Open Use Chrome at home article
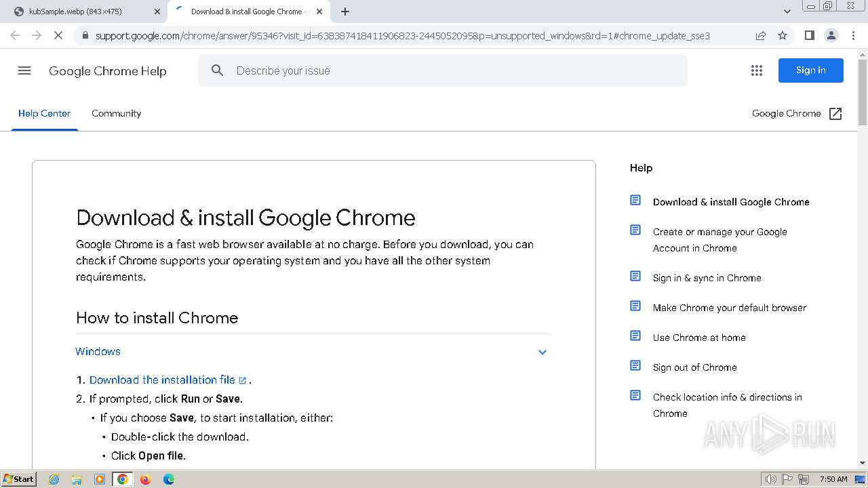This screenshot has height=488, width=868. tap(699, 338)
